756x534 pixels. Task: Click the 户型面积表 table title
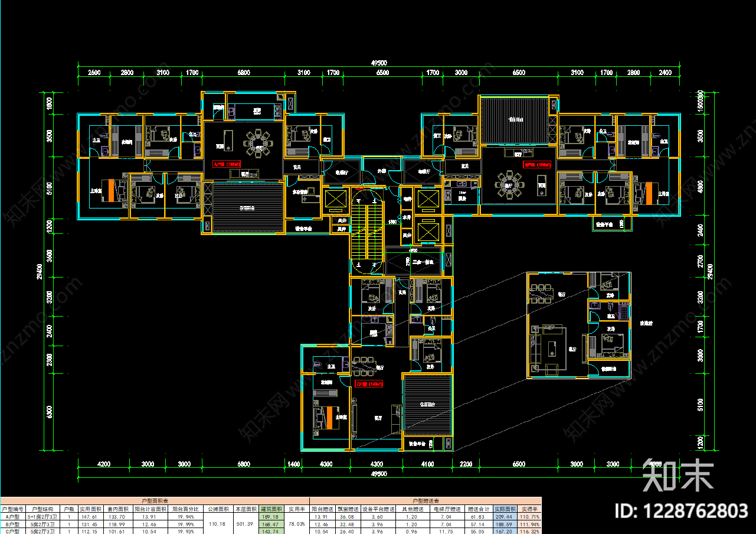pos(155,500)
